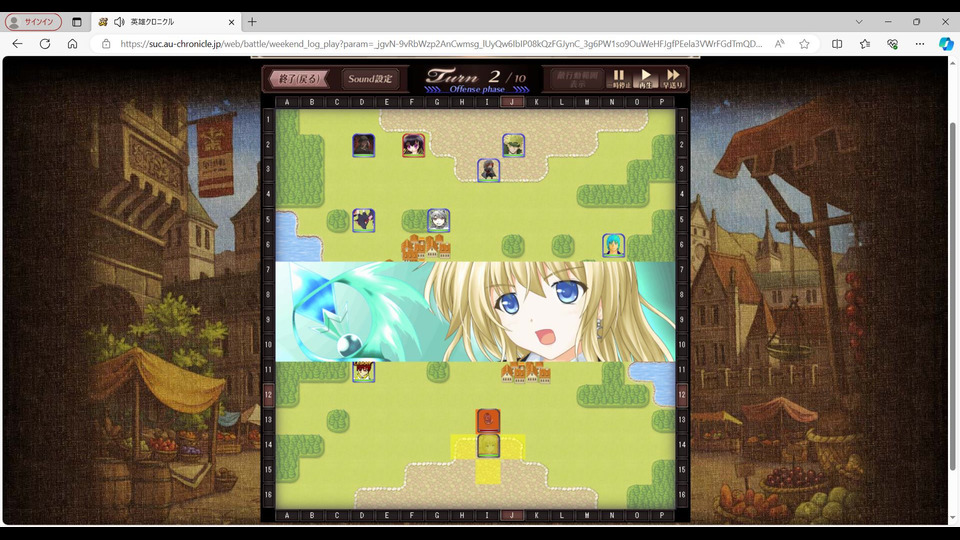Open the Copilot sidebar icon
960x540 pixels.
pos(946,44)
